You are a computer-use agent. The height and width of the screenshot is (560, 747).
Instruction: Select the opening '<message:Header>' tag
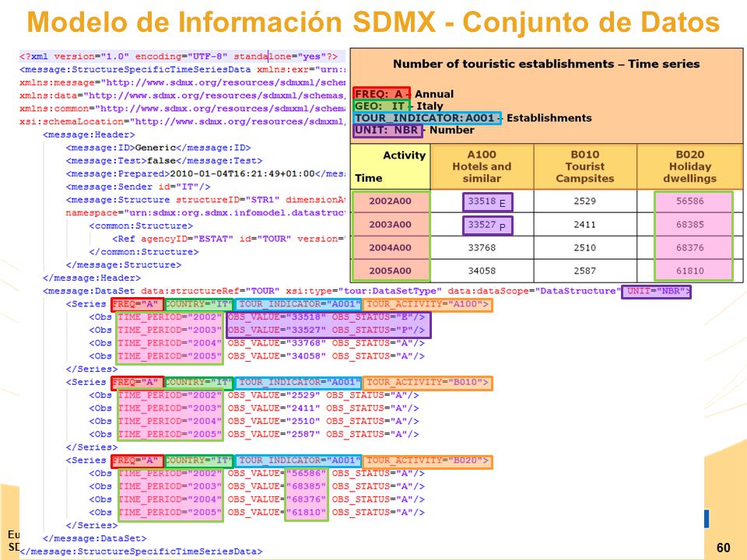(89, 135)
